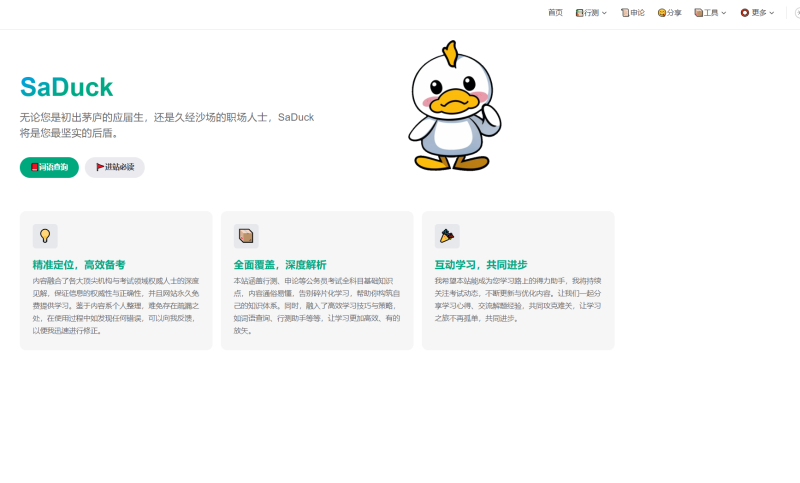This screenshot has height=483, width=800.
Task: Click the paragraph beginning 内容融合了各大顶尖机构
Action: (116, 306)
